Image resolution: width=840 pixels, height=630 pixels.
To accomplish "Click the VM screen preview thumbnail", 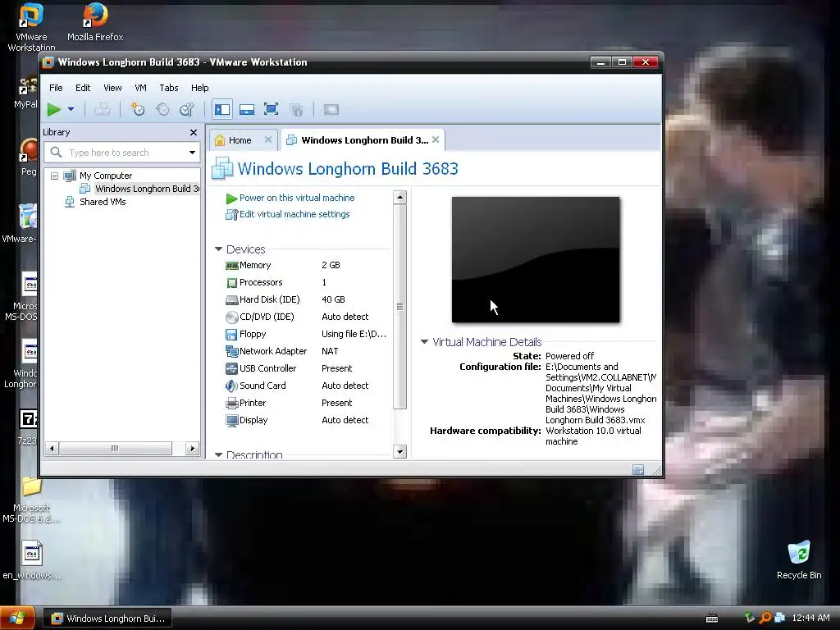I will click(x=536, y=260).
